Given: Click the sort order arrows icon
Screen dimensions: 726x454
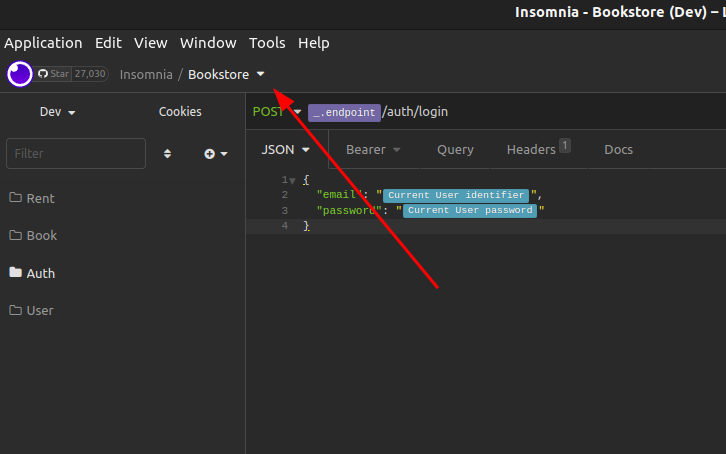Looking at the screenshot, I should [x=168, y=154].
